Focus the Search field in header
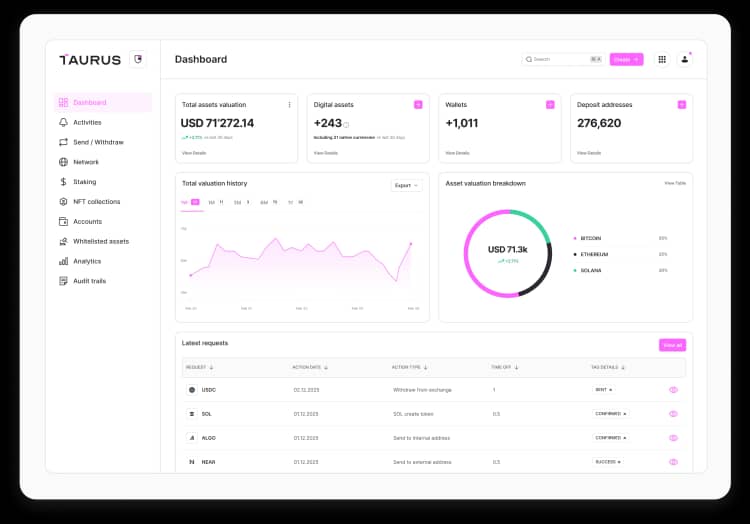The height and width of the screenshot is (524, 750). coord(563,59)
